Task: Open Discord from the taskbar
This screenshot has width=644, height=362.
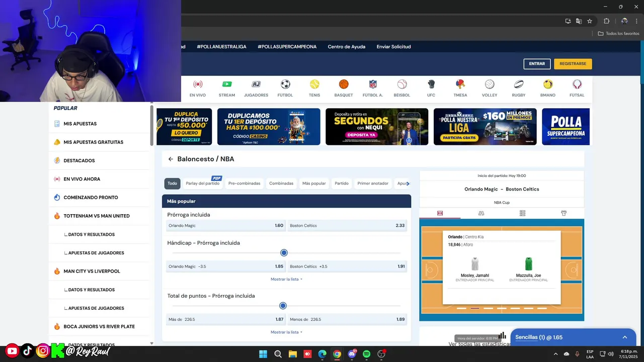Action: pyautogui.click(x=352, y=354)
